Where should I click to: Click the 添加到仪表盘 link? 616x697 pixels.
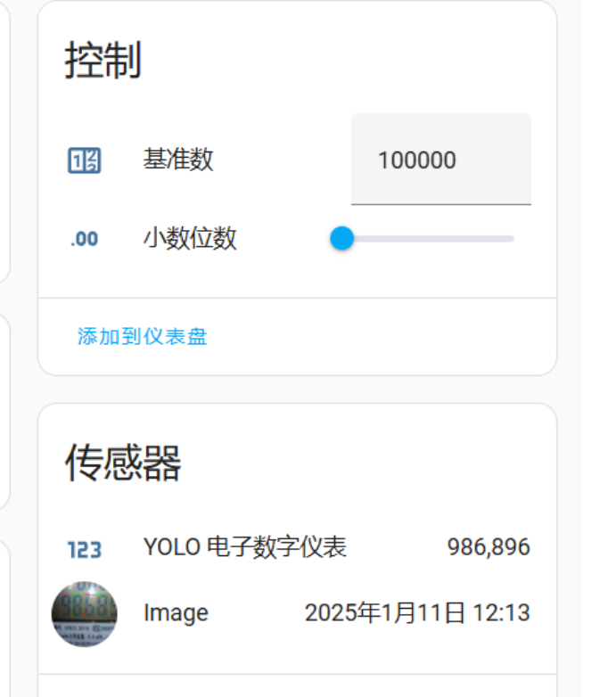point(143,337)
